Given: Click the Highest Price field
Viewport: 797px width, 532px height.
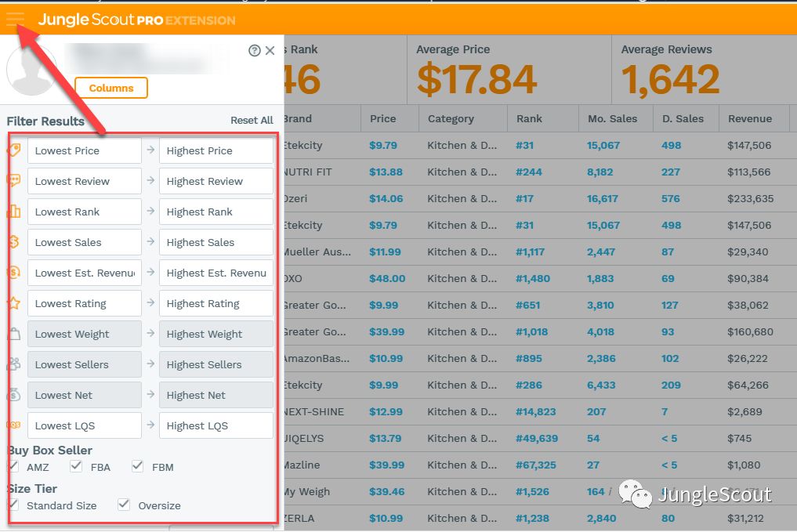Looking at the screenshot, I should tap(216, 151).
